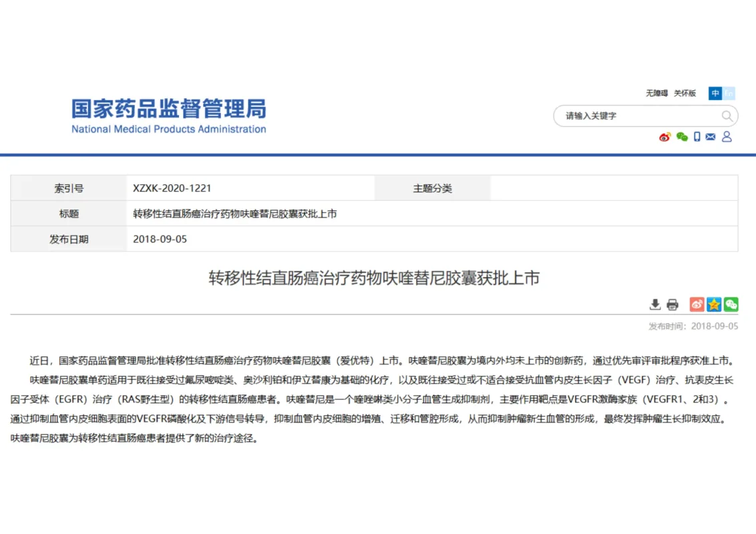This screenshot has width=756, height=534.
Task: Share article to QQ Zone star icon
Action: tap(714, 304)
